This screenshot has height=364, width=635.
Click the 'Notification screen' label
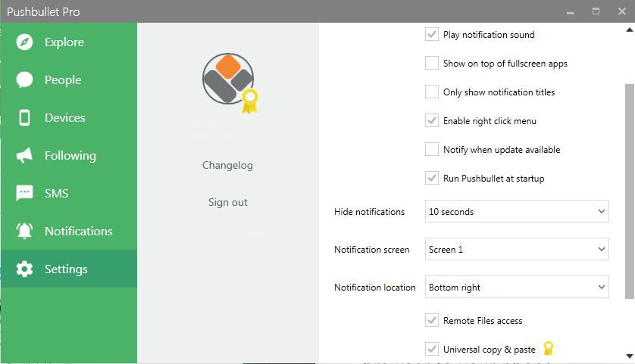coord(372,250)
